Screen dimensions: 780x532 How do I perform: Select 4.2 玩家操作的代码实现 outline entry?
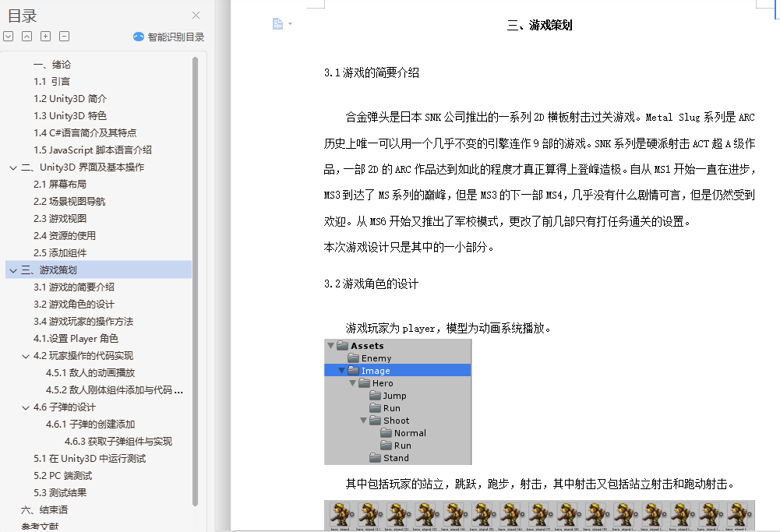pyautogui.click(x=83, y=356)
